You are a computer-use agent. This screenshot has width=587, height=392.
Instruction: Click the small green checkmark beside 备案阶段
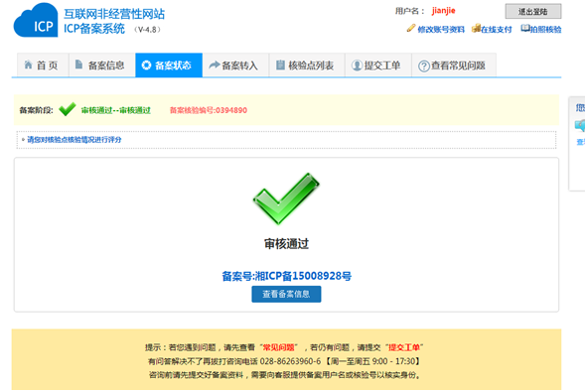click(68, 109)
